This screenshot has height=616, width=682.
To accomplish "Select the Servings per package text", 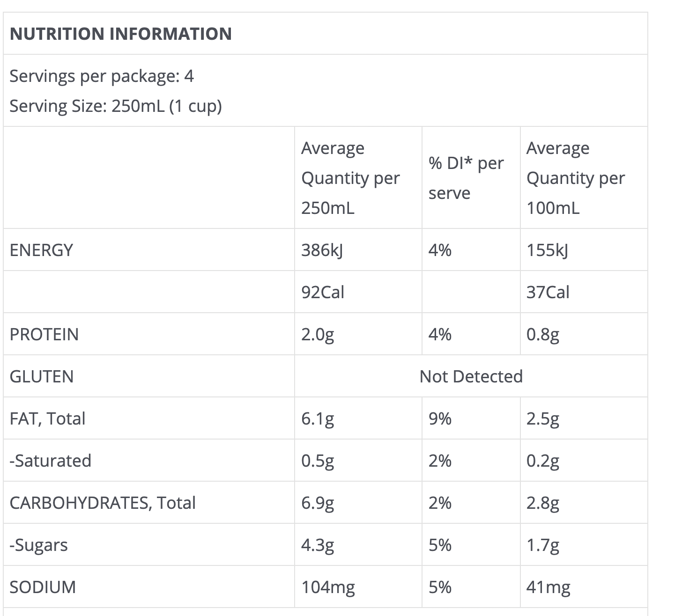I will click(x=102, y=76).
